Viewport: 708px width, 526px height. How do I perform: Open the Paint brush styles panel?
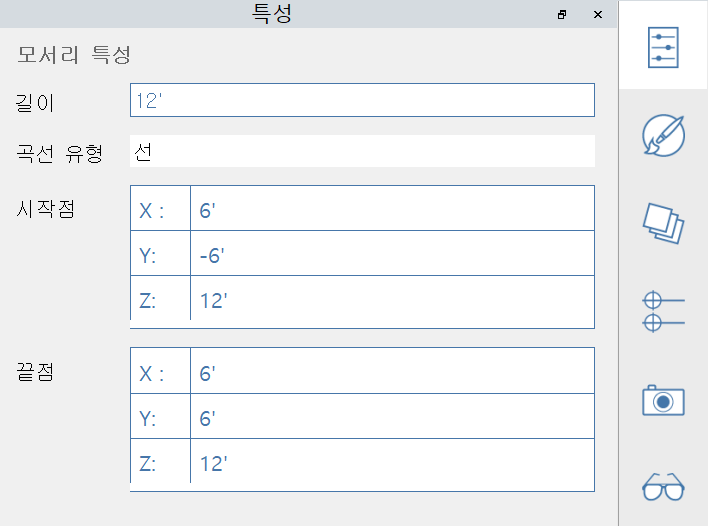[x=663, y=136]
